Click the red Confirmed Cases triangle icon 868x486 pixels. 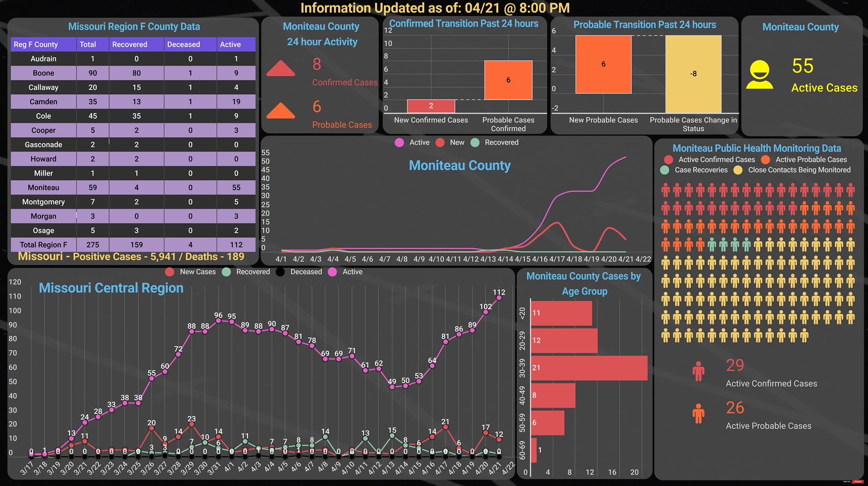[x=281, y=68]
